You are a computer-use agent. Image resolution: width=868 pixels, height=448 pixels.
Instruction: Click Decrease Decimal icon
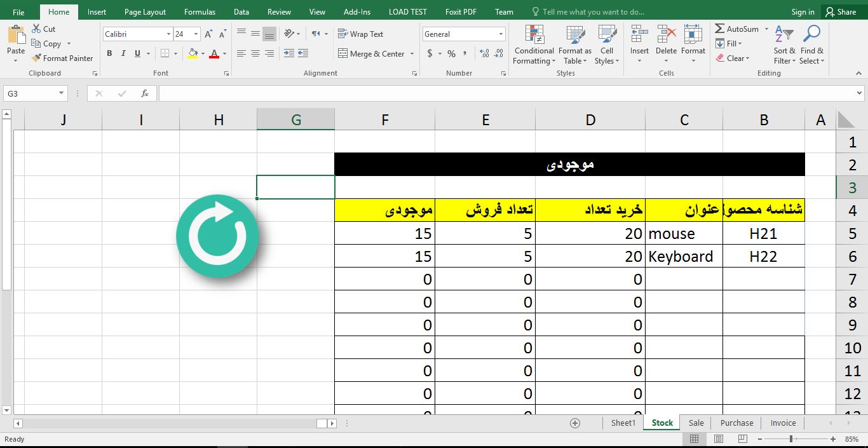(x=498, y=54)
